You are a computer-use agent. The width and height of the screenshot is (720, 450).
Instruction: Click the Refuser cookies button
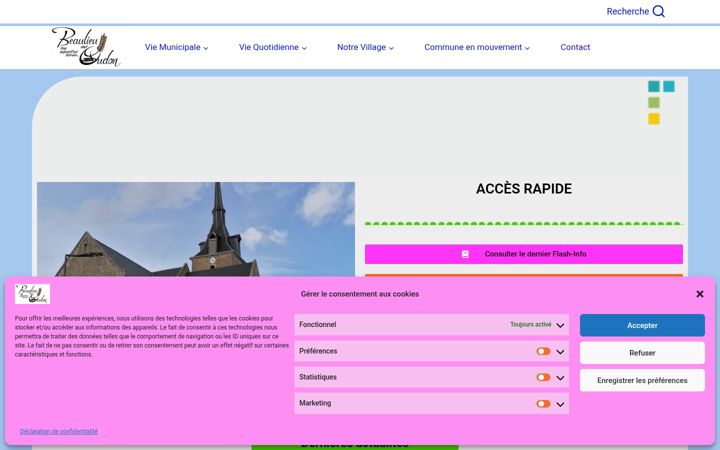pos(642,353)
